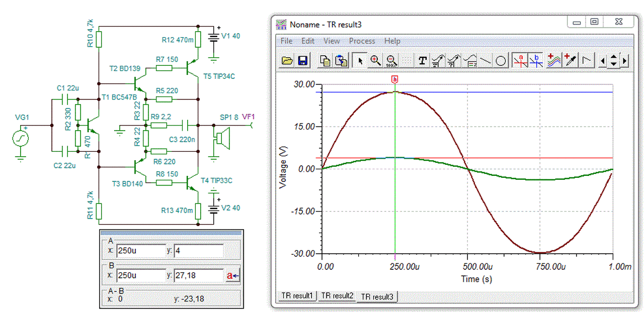This screenshot has width=644, height=312.
Task: Click the Paste clipboard icon
Action: [342, 61]
